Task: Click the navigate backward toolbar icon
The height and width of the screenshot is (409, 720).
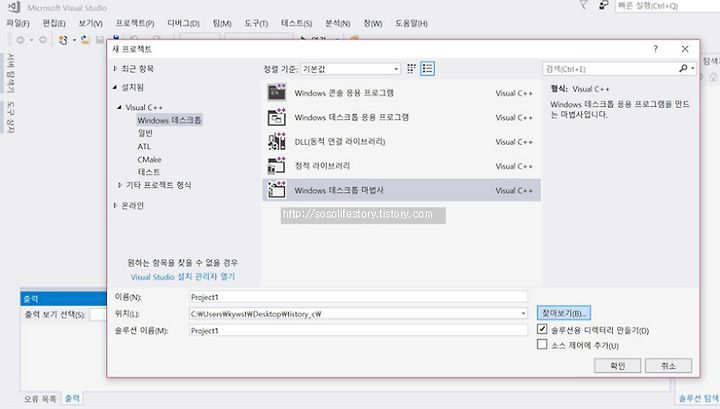Action: (21, 40)
